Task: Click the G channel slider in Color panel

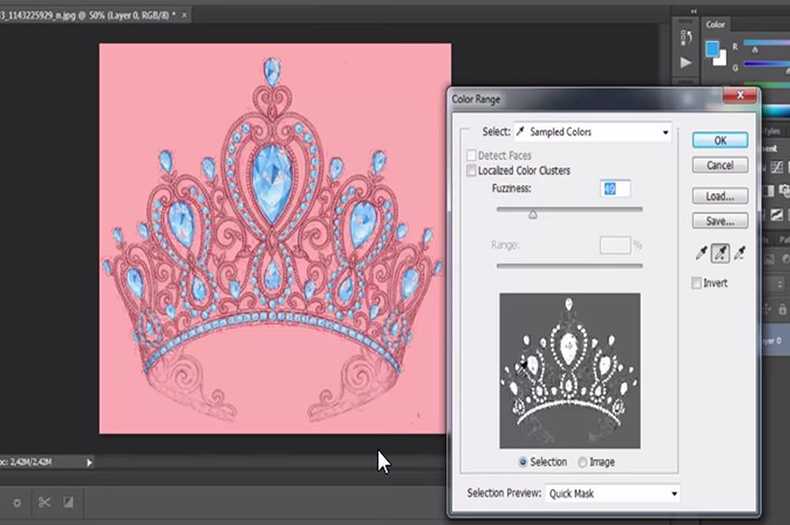Action: [766, 64]
